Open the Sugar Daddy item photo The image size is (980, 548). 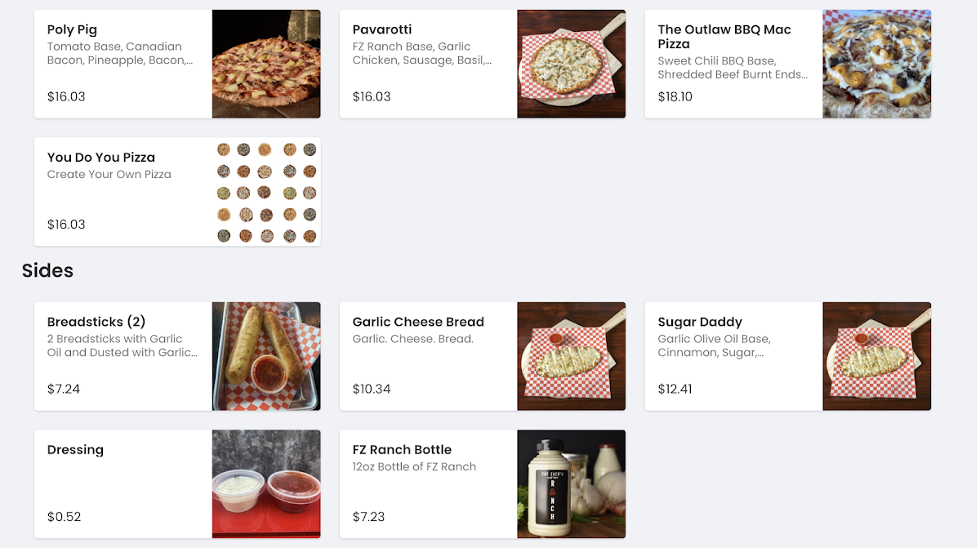pos(877,356)
